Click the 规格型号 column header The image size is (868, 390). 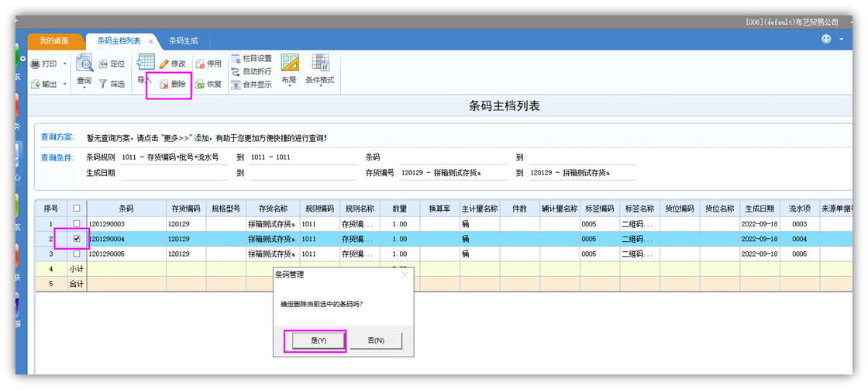tap(226, 209)
